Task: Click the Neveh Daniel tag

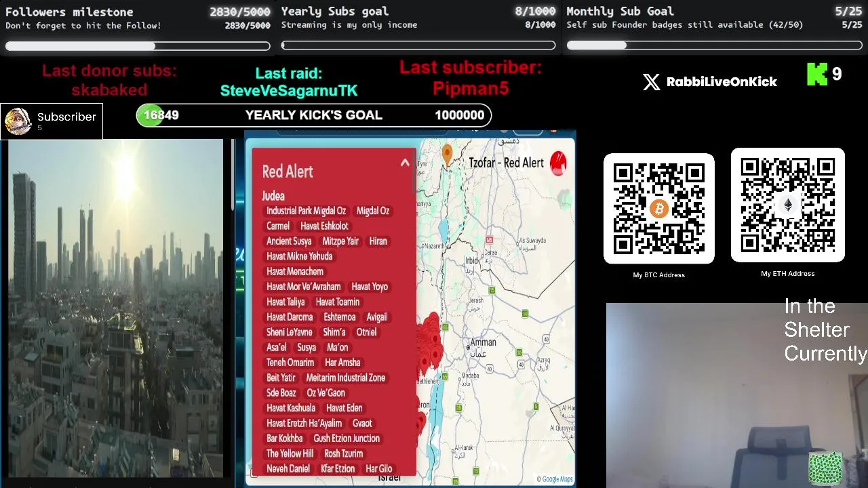Action: coord(288,469)
